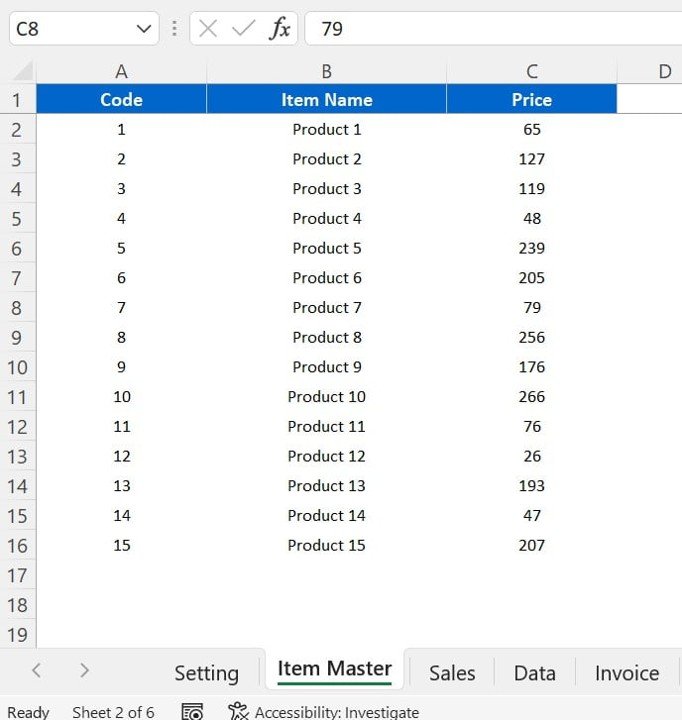Click the Ready status indicator

click(28, 712)
